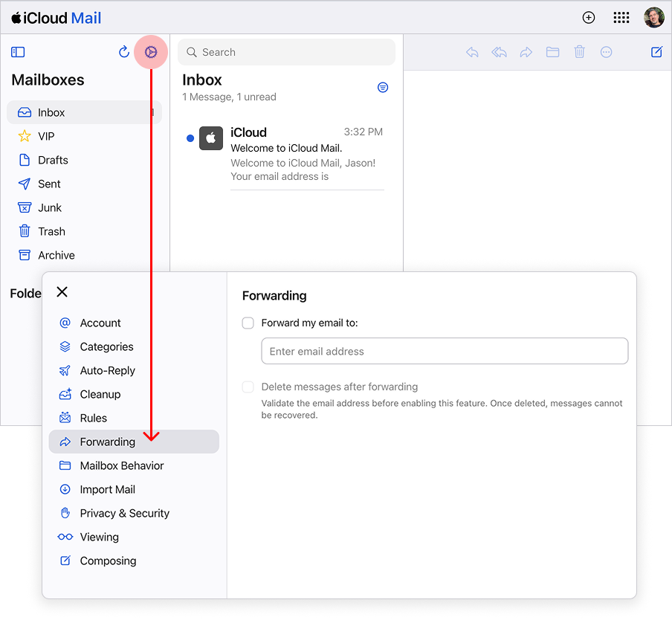Click the Reply arrow icon
672x623 pixels.
tap(472, 52)
